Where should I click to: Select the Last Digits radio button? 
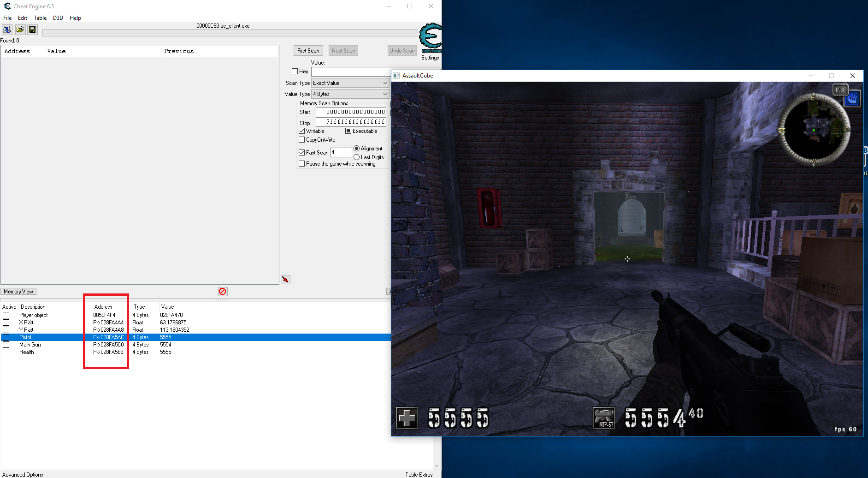357,157
